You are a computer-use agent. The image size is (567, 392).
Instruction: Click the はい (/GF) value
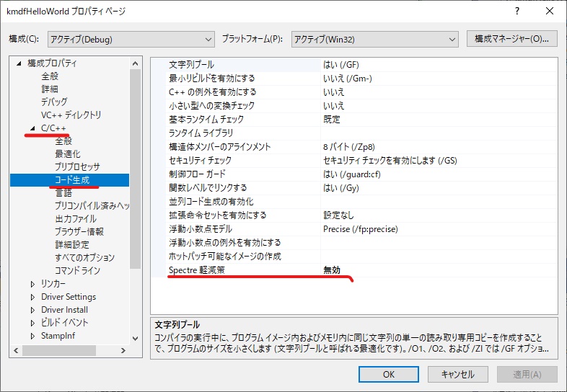pos(341,65)
